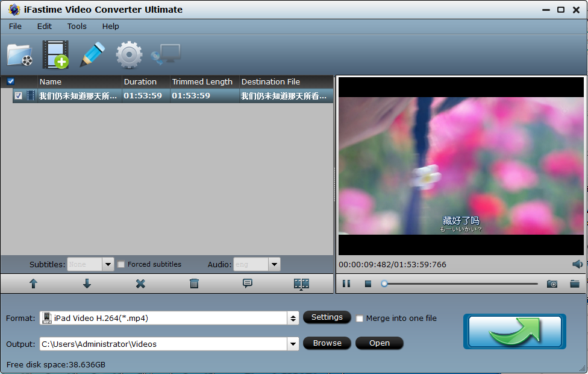The width and height of the screenshot is (588, 374).
Task: Click the Load files folder icon
Action: pyautogui.click(x=20, y=55)
